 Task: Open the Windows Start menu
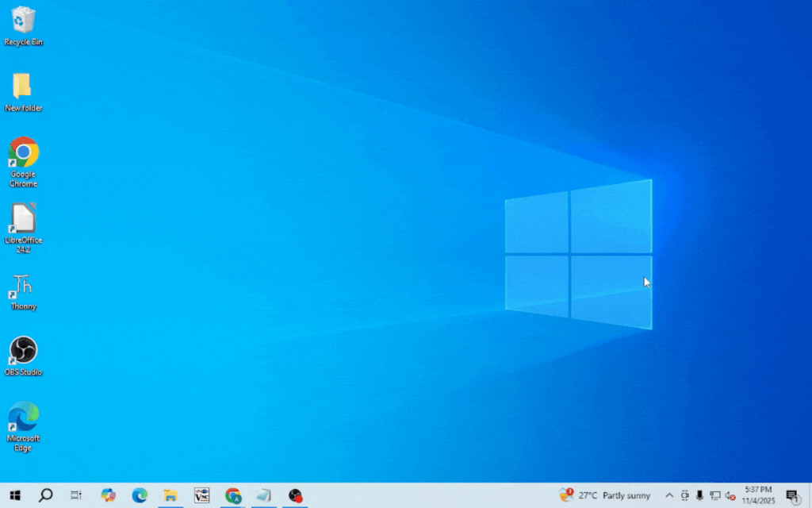tap(14, 495)
